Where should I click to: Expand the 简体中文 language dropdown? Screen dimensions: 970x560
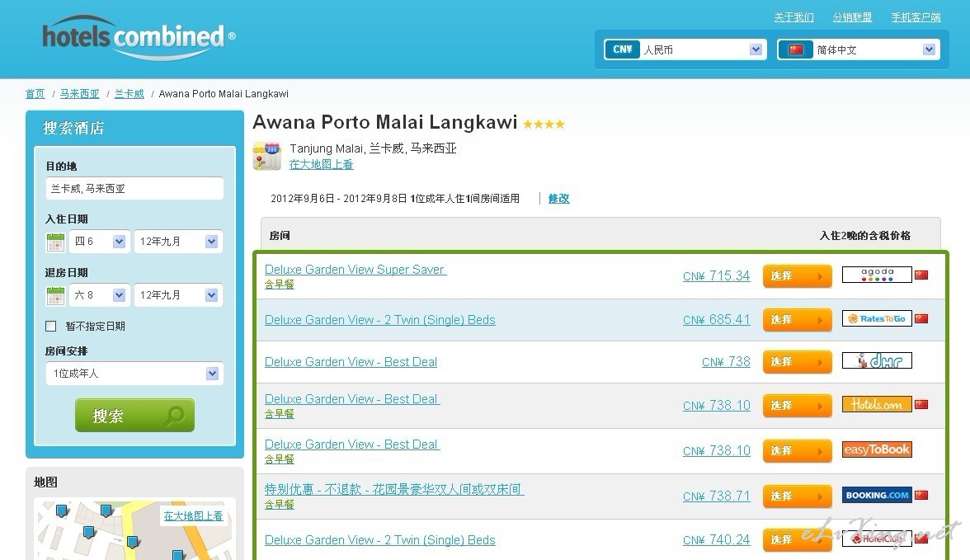click(859, 49)
